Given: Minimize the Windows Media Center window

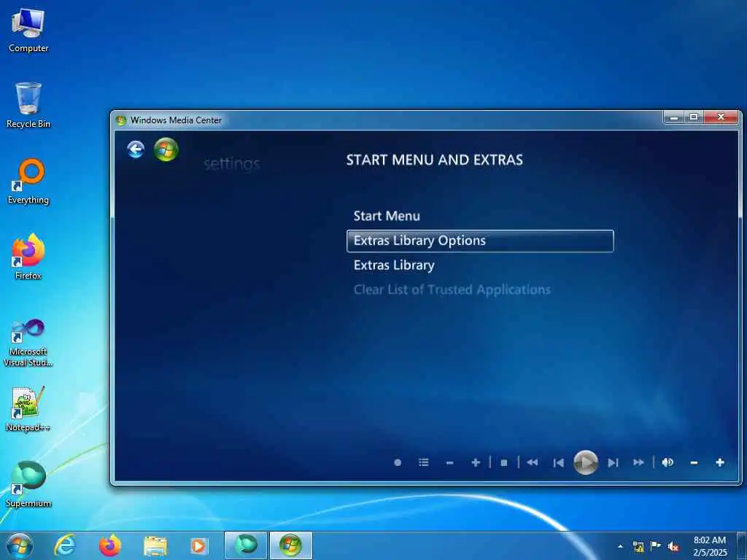Looking at the screenshot, I should 673,117.
